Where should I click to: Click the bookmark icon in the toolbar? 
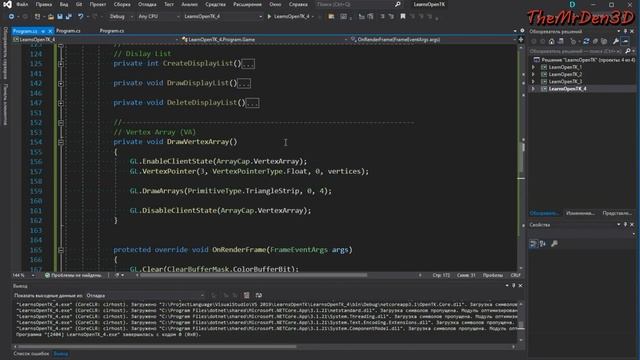coord(403,16)
